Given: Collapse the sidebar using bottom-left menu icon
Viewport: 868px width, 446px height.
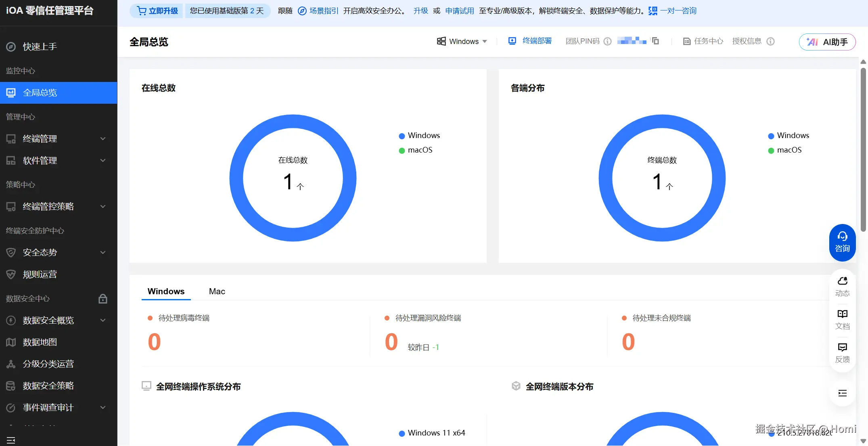Looking at the screenshot, I should point(11,440).
